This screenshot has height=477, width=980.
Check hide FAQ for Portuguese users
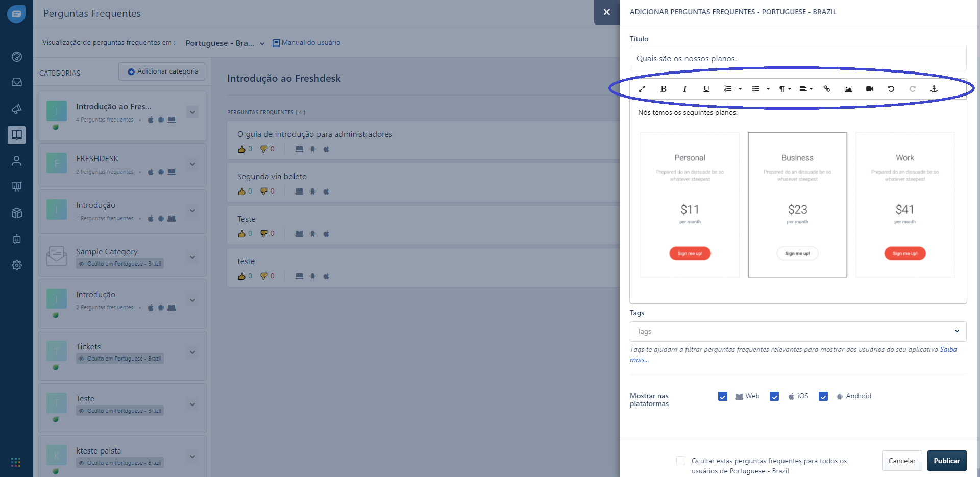click(x=681, y=461)
